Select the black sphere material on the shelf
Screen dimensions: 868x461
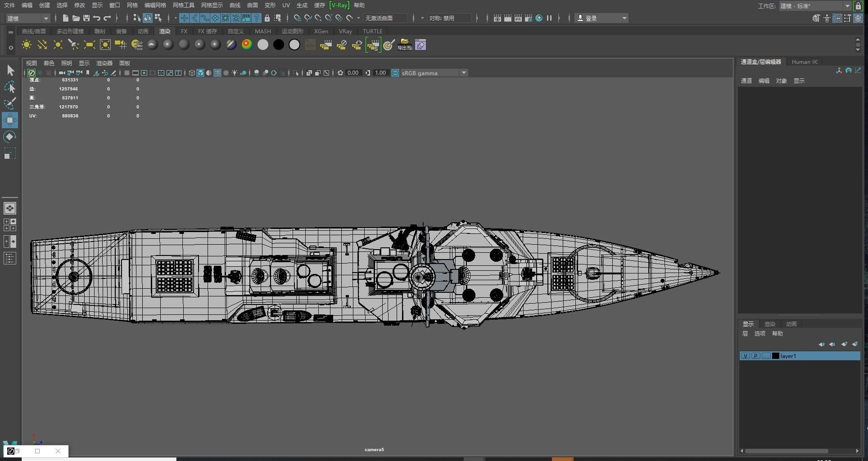click(279, 45)
